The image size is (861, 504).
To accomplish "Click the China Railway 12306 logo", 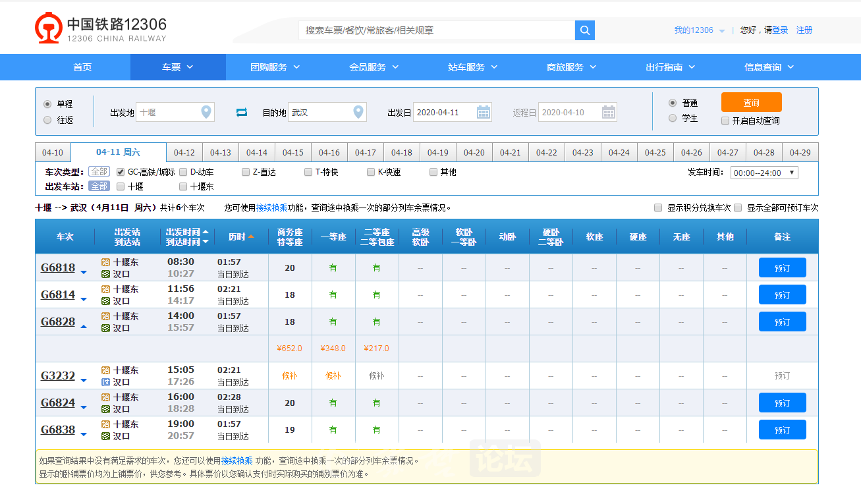I will 101,28.
